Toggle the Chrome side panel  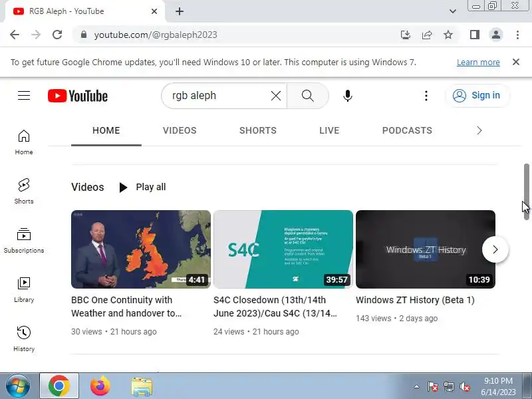click(475, 35)
